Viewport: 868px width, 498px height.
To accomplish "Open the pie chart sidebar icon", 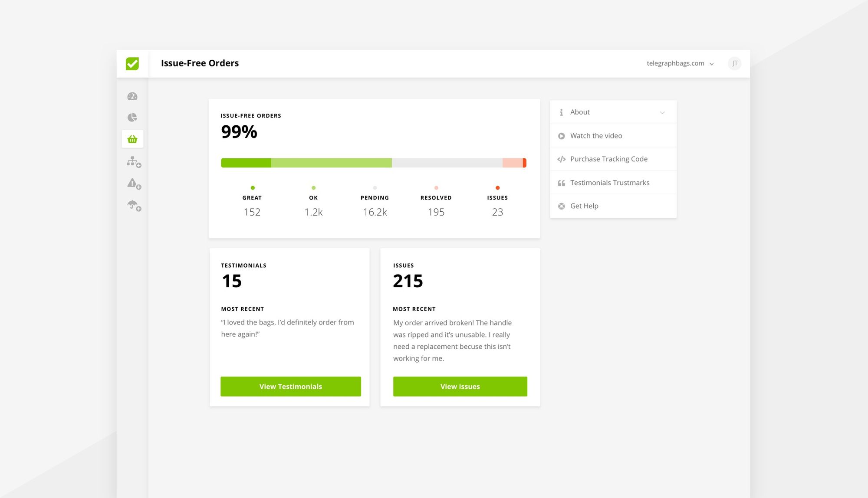I will 132,118.
